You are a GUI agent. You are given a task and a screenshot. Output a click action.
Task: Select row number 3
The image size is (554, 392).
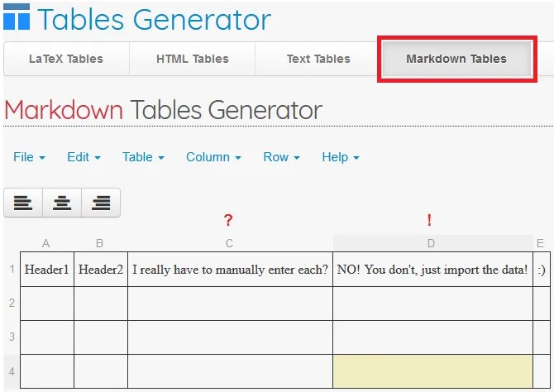click(x=12, y=337)
